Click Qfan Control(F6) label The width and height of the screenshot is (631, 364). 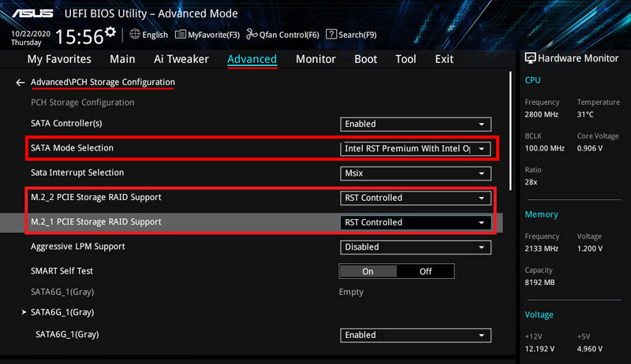289,35
